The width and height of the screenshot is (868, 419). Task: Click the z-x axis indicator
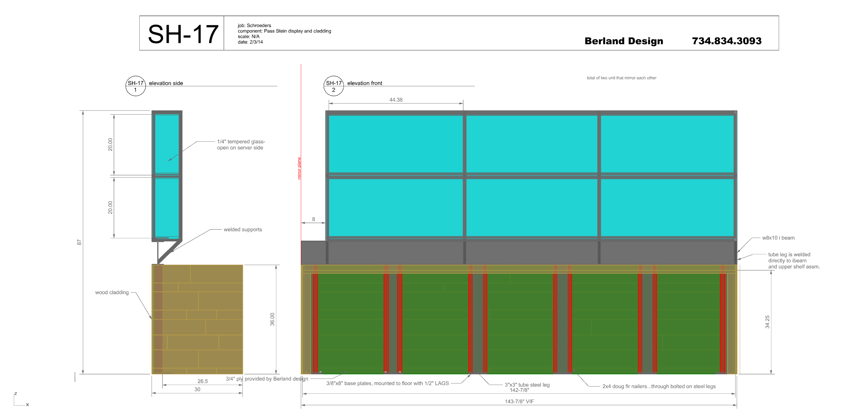tap(21, 400)
